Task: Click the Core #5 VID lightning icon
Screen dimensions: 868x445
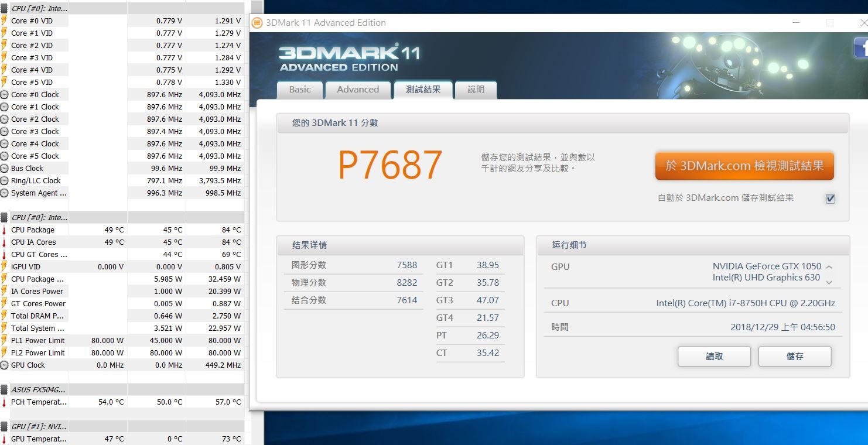Action: pyautogui.click(x=5, y=82)
